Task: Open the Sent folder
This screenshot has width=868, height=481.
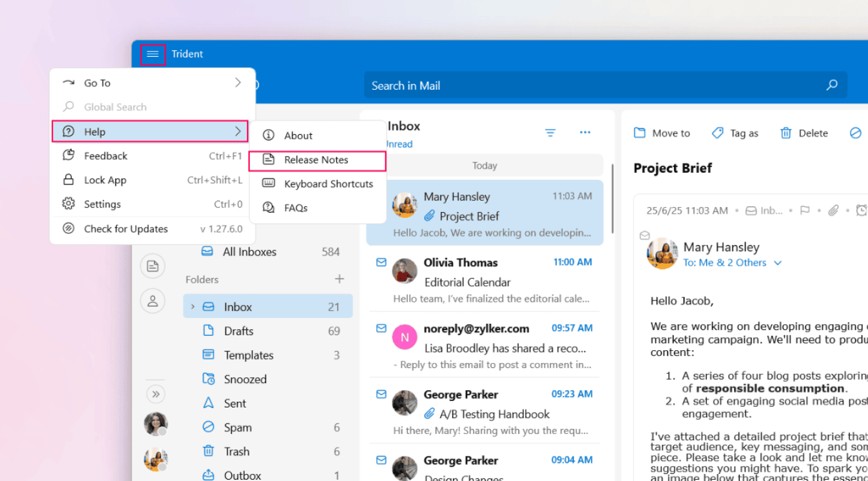Action: [x=268, y=403]
